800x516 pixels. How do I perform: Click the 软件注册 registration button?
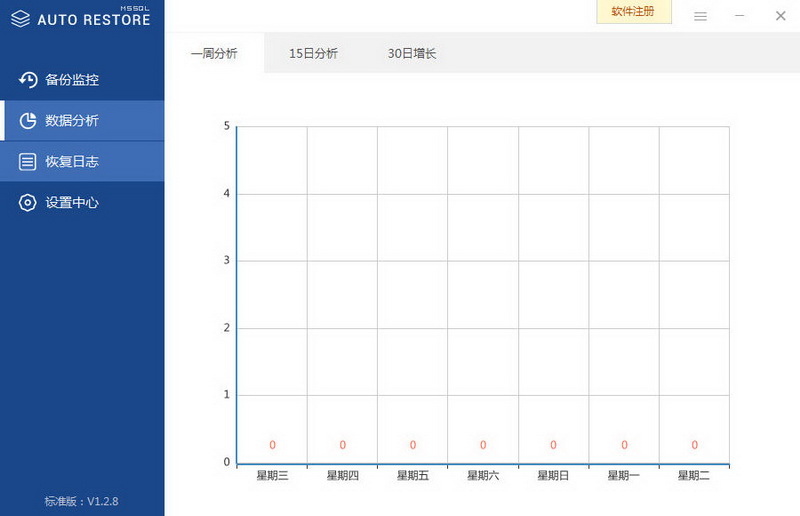click(634, 12)
